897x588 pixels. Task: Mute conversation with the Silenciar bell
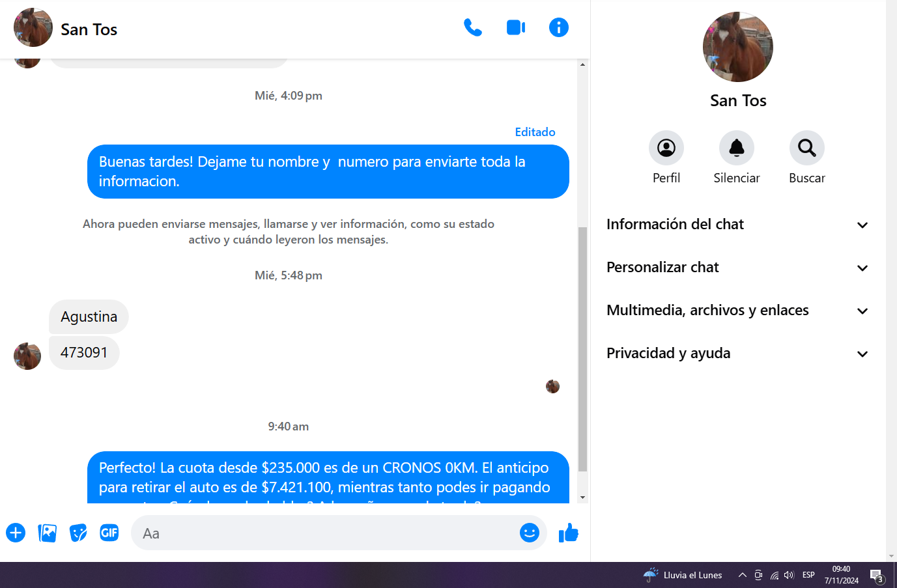tap(737, 148)
